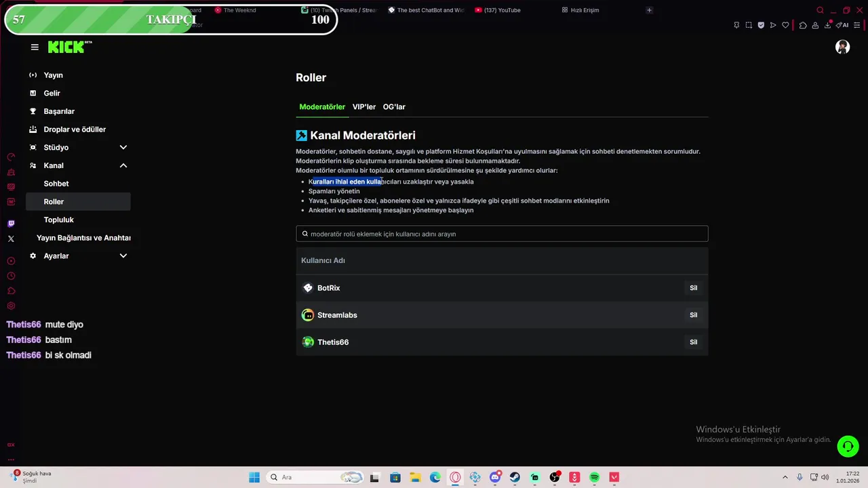The image size is (868, 488).
Task: Switch to the Moderatörler tab
Action: (322, 106)
